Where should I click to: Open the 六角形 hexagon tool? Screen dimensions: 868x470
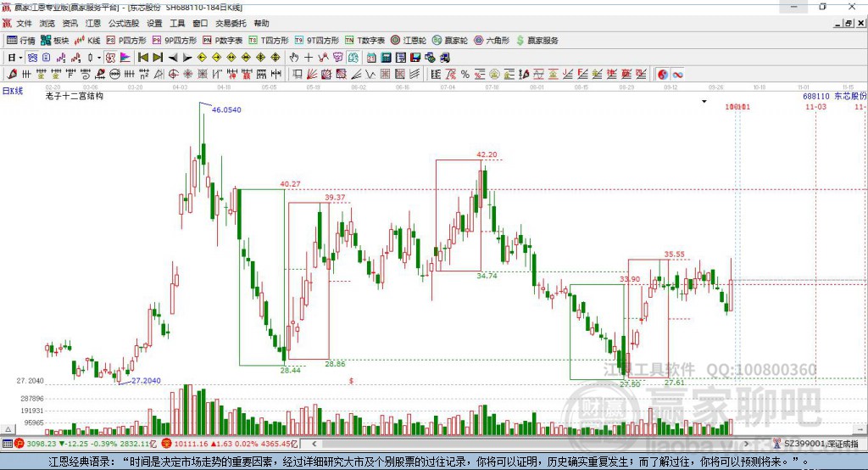click(492, 41)
